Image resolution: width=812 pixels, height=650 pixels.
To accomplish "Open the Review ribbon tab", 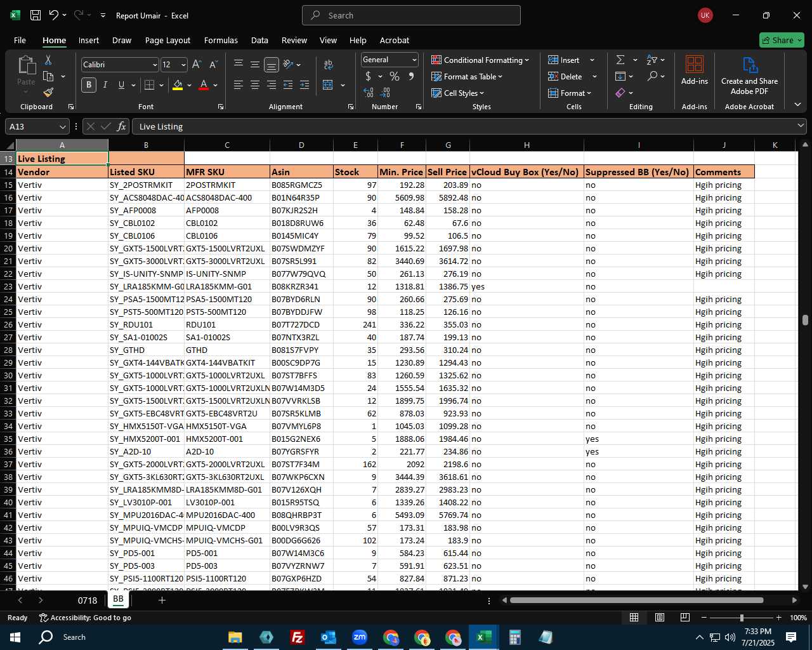I will 294,40.
